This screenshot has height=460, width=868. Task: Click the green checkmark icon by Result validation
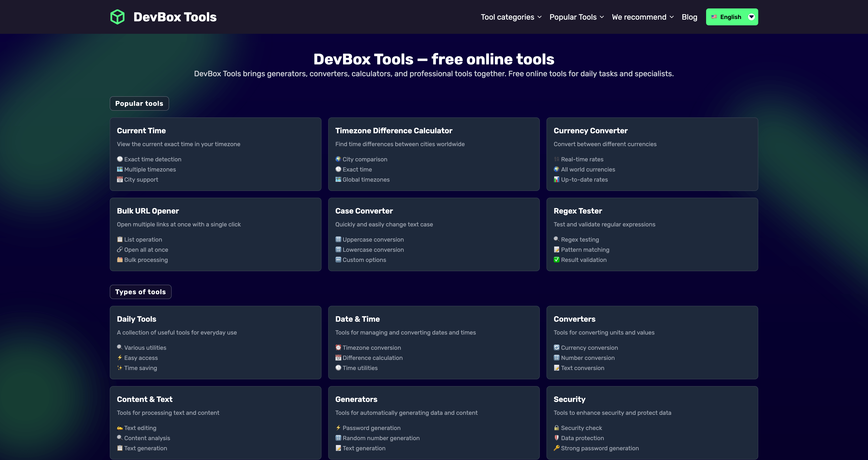(x=556, y=260)
